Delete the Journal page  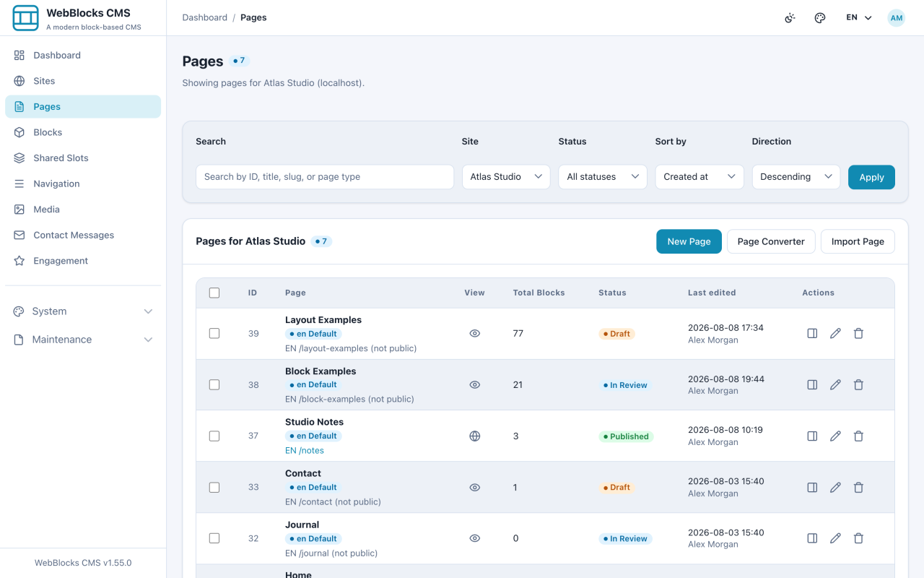[x=858, y=538]
